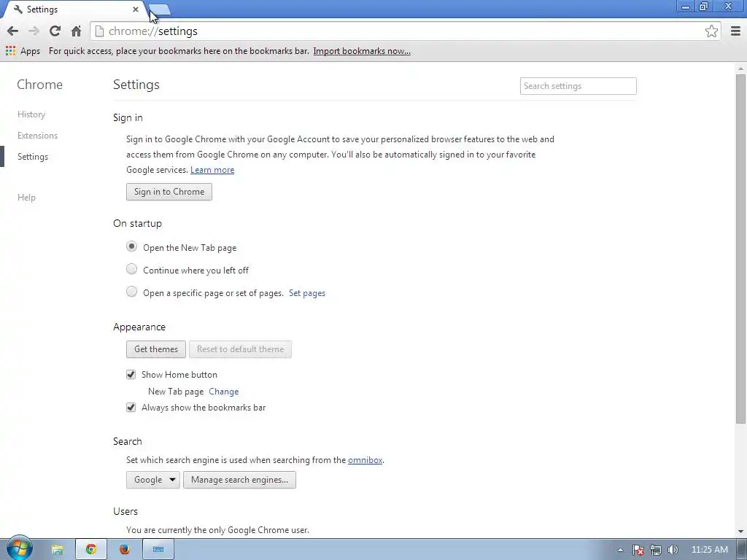This screenshot has width=747, height=560.
Task: Click Change link for New Tab page
Action: (x=224, y=392)
